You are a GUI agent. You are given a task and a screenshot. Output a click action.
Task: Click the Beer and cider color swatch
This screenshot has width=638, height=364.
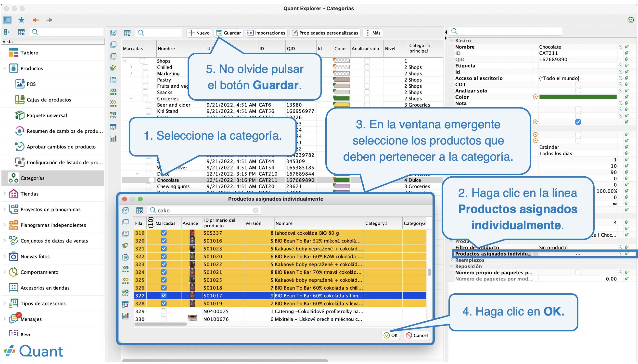(342, 105)
